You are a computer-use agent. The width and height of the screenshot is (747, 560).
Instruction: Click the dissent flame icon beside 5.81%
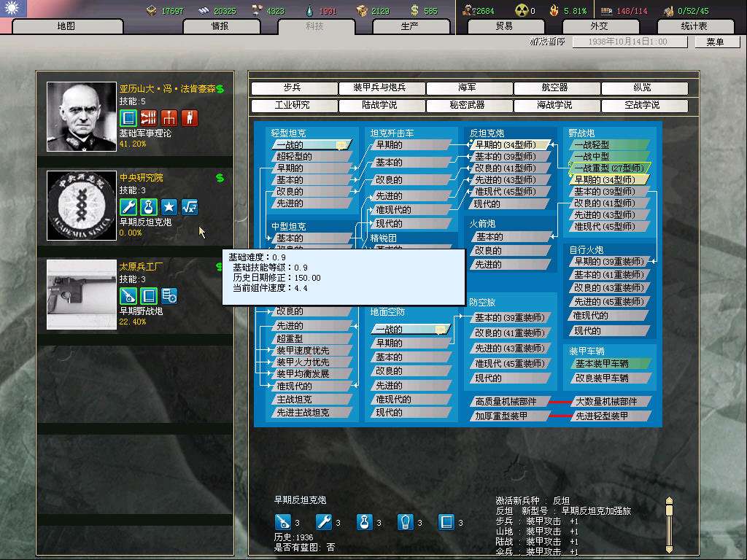(554, 10)
